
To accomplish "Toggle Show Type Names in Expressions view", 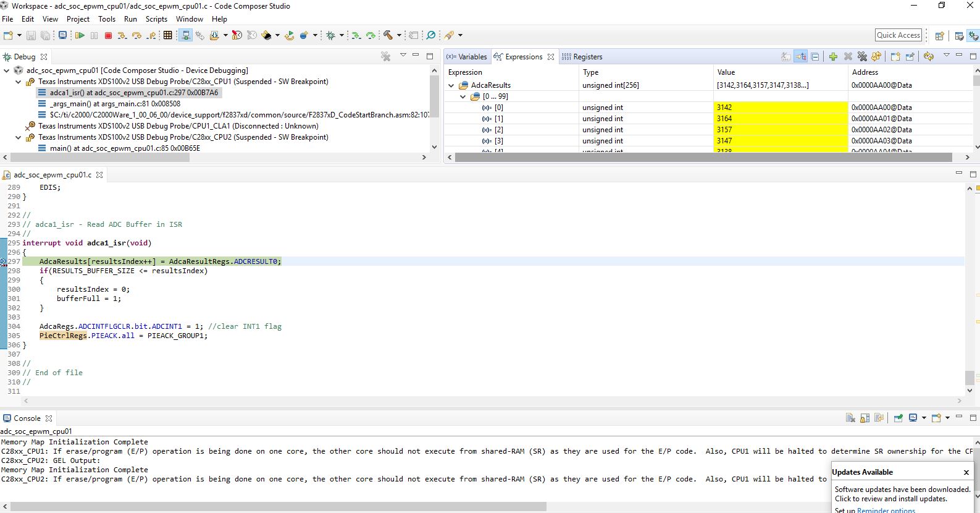I will click(x=785, y=56).
